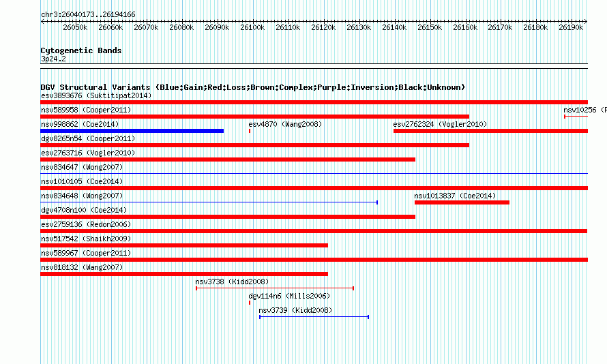Click the red bar of esv2763716
607x364 pixels.
pyautogui.click(x=228, y=160)
